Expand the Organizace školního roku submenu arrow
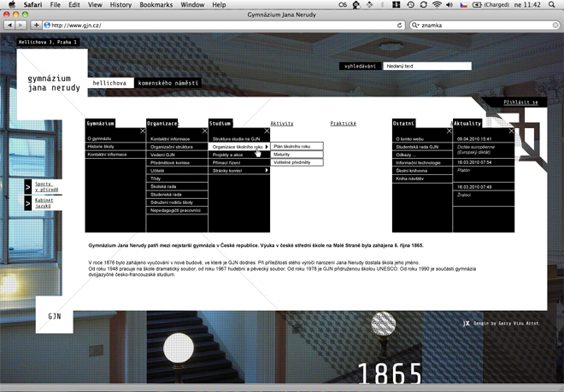Image resolution: width=564 pixels, height=392 pixels. tap(267, 147)
